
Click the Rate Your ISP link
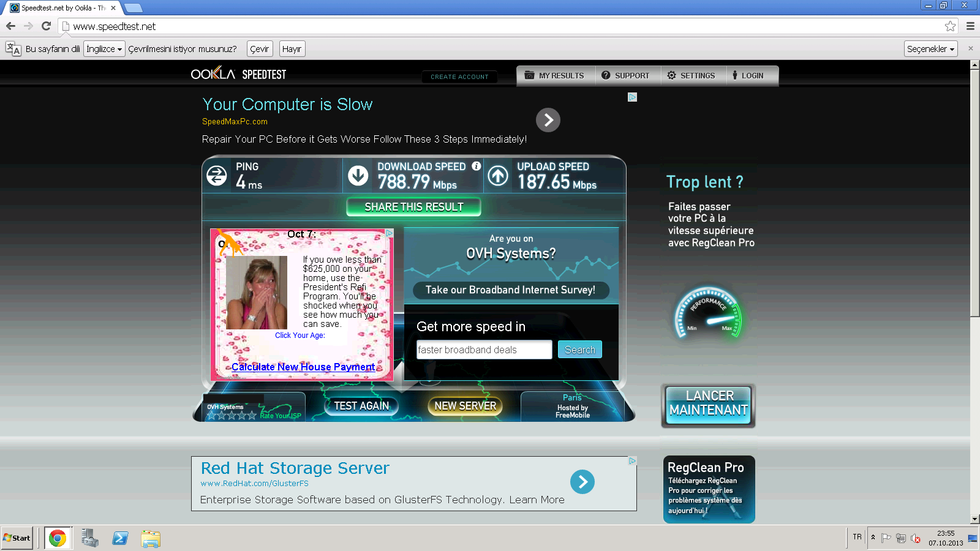click(281, 416)
